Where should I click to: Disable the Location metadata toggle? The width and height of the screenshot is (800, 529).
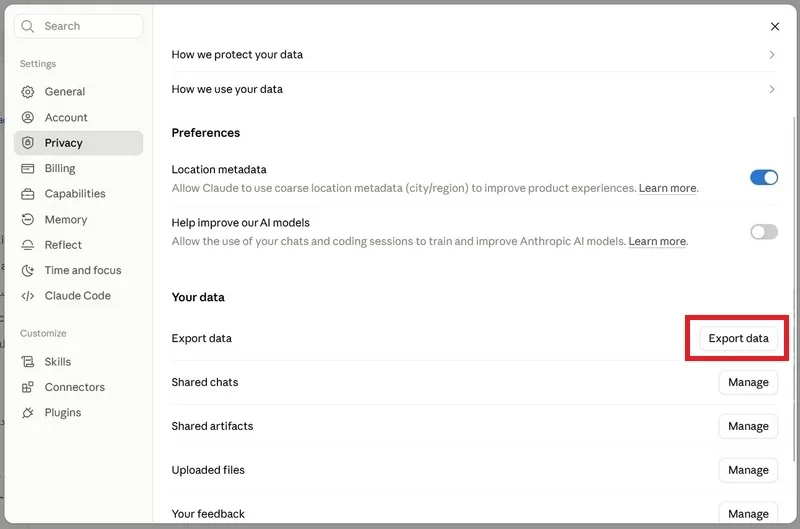(764, 178)
